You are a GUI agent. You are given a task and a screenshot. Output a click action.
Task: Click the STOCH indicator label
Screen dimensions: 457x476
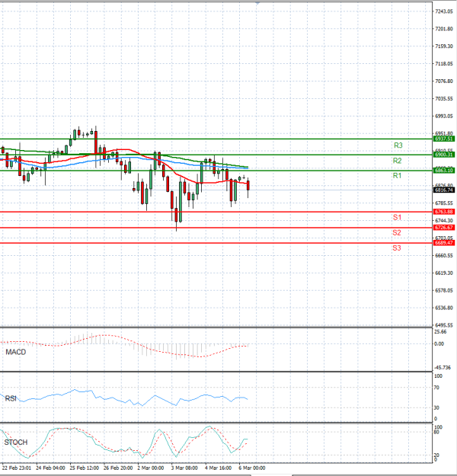(17, 442)
